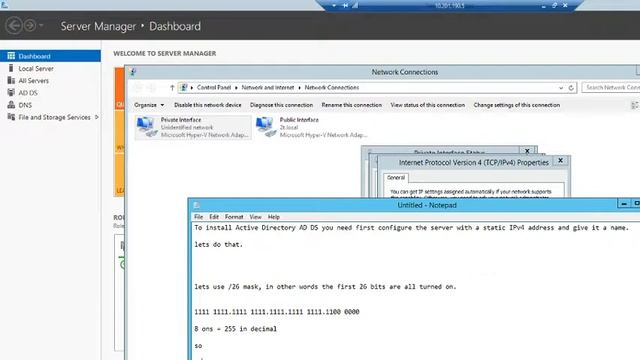Restore the remote desktop session window

coord(554,6)
